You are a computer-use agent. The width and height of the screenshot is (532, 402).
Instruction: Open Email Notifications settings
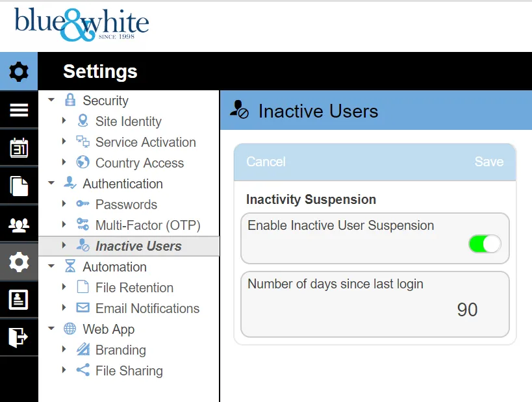147,308
